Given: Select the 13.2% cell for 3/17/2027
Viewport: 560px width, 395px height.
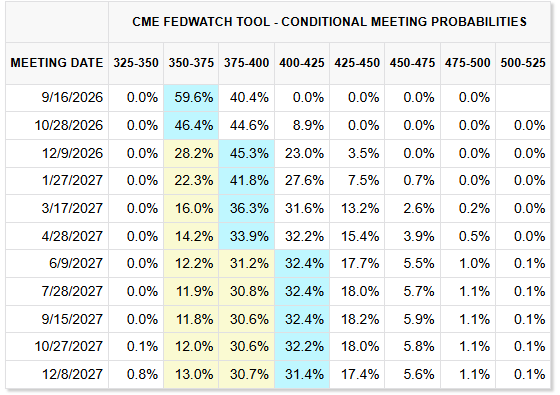Looking at the screenshot, I should 357,208.
